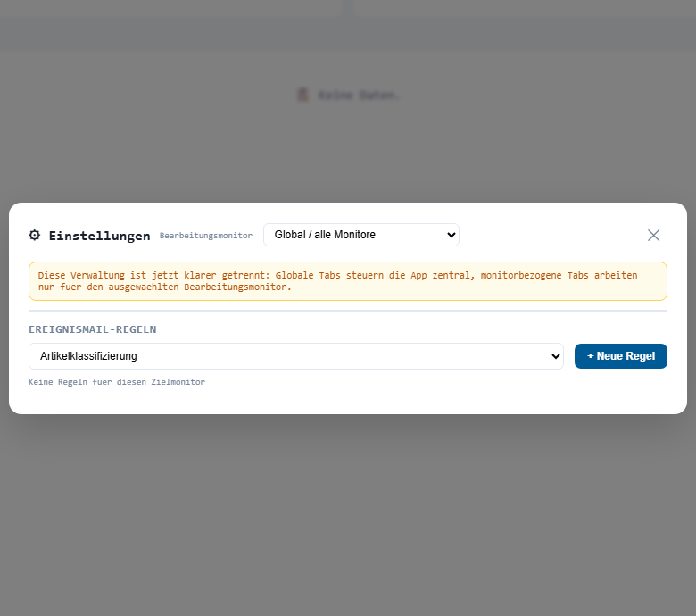696x616 pixels.
Task: Close the settings dialog with the X
Action: point(653,235)
